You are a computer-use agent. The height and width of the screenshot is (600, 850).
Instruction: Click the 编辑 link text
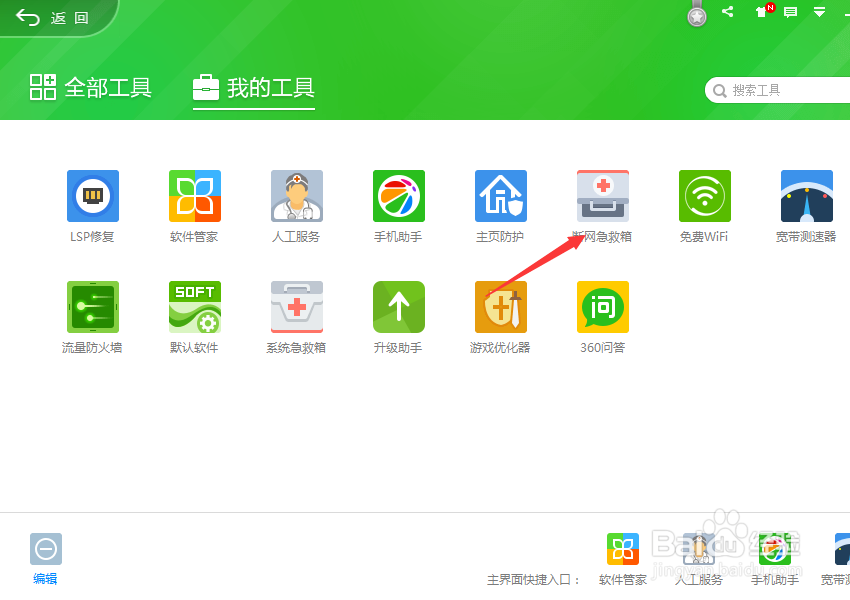pyautogui.click(x=45, y=579)
